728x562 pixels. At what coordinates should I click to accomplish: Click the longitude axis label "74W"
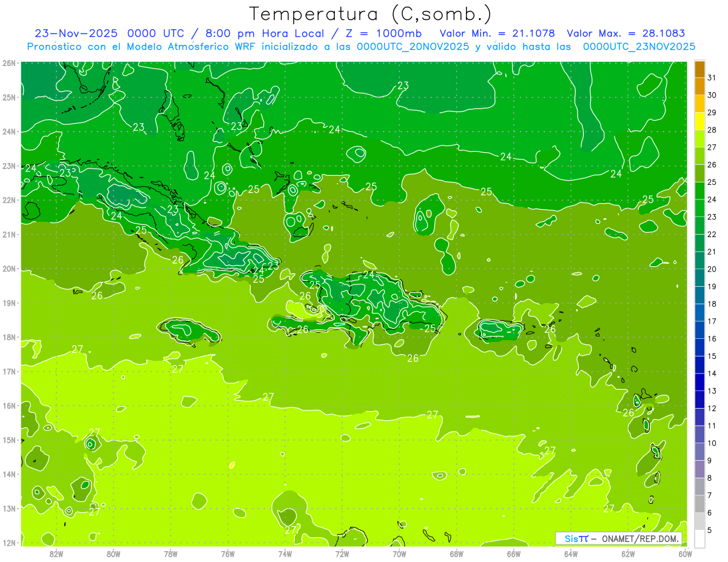pos(285,554)
